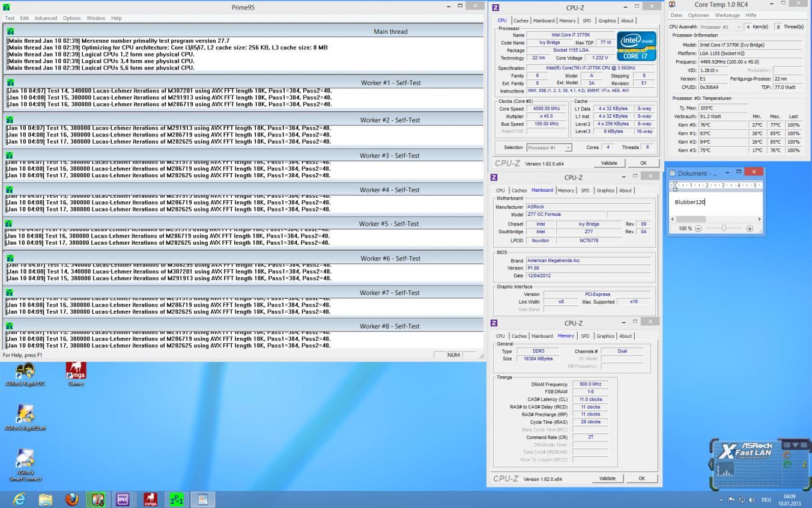The image size is (812, 508).
Task: Click WordPad ruler indent marker
Action: pyautogui.click(x=675, y=185)
